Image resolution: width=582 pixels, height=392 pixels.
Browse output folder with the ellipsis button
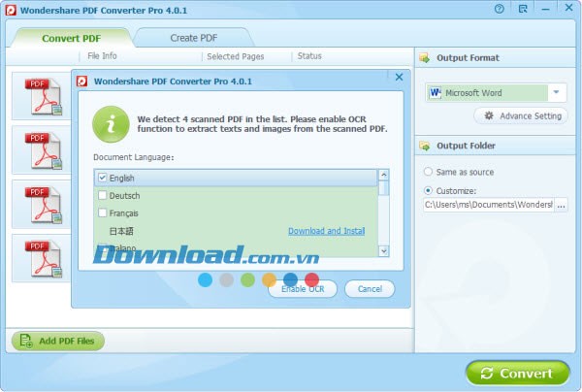point(562,205)
